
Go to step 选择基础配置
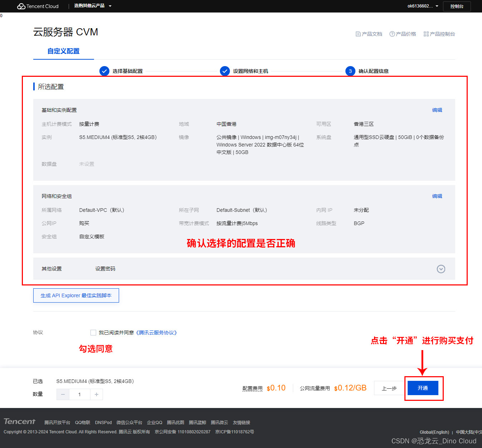[x=121, y=71]
